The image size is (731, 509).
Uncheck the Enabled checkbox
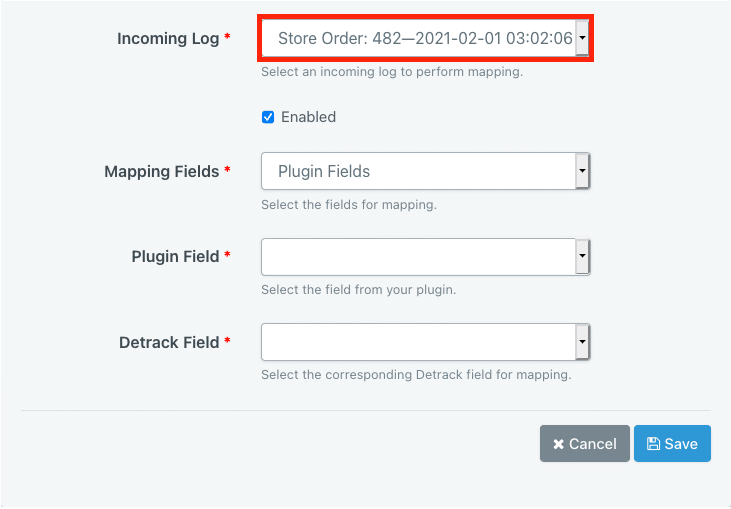[x=268, y=117]
